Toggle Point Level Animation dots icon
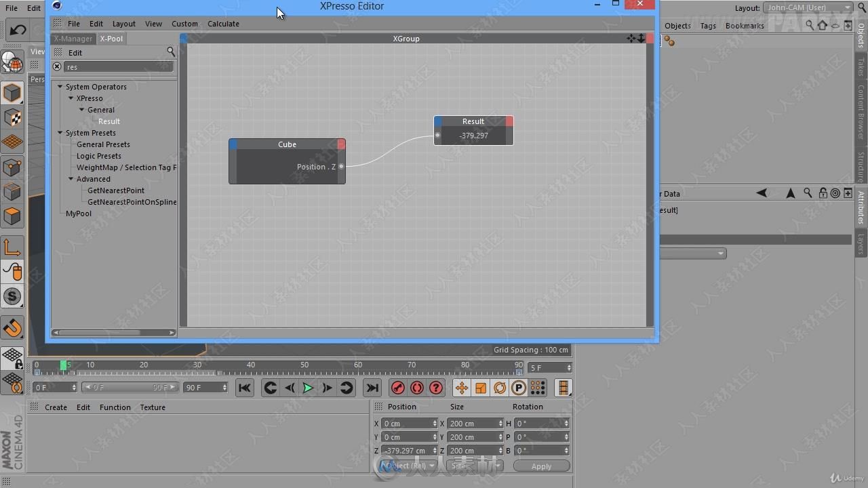This screenshot has width=868, height=488. (x=538, y=388)
